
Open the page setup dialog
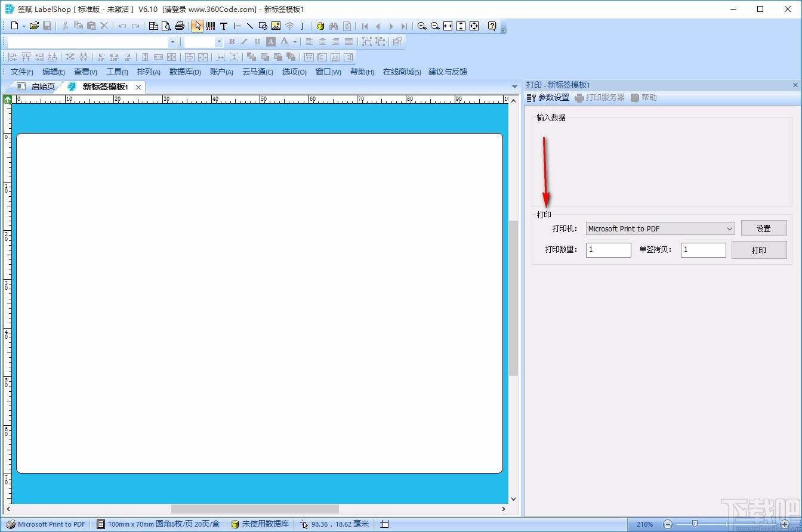[153, 26]
